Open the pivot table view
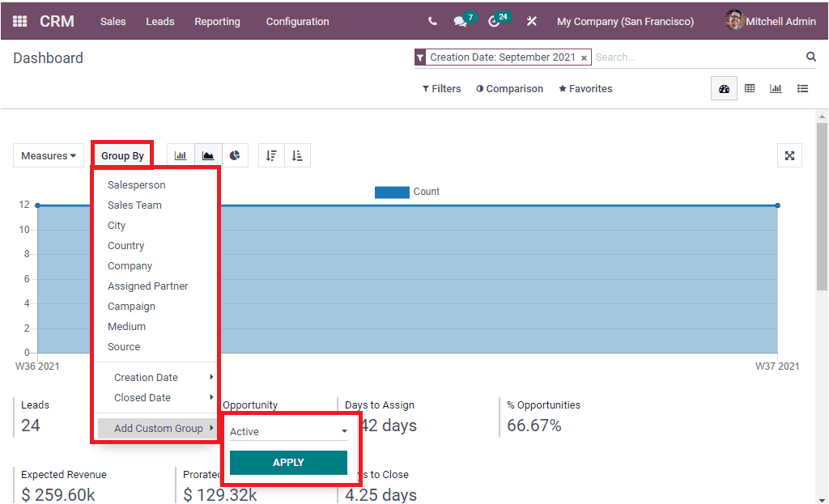 click(x=750, y=88)
